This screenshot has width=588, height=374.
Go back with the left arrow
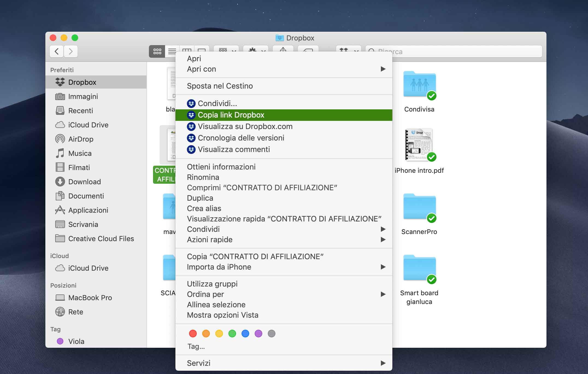point(57,51)
